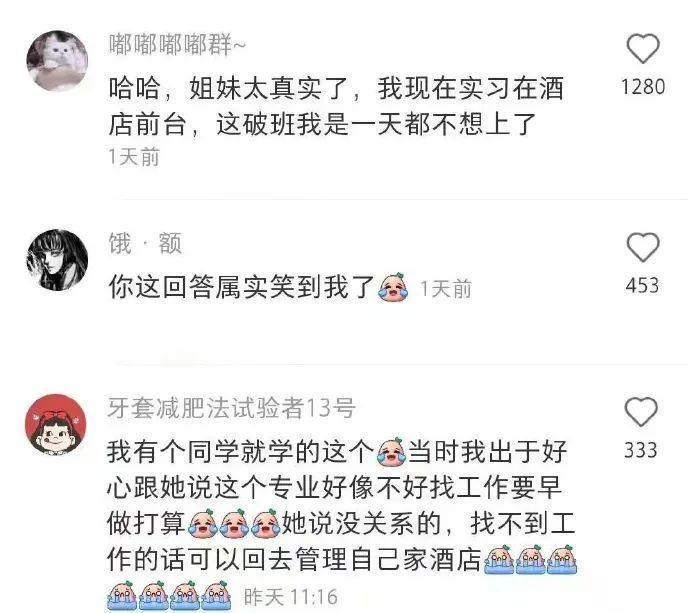Tap the heart above 453 likes
Screen dimensions: 690x613
[642, 247]
